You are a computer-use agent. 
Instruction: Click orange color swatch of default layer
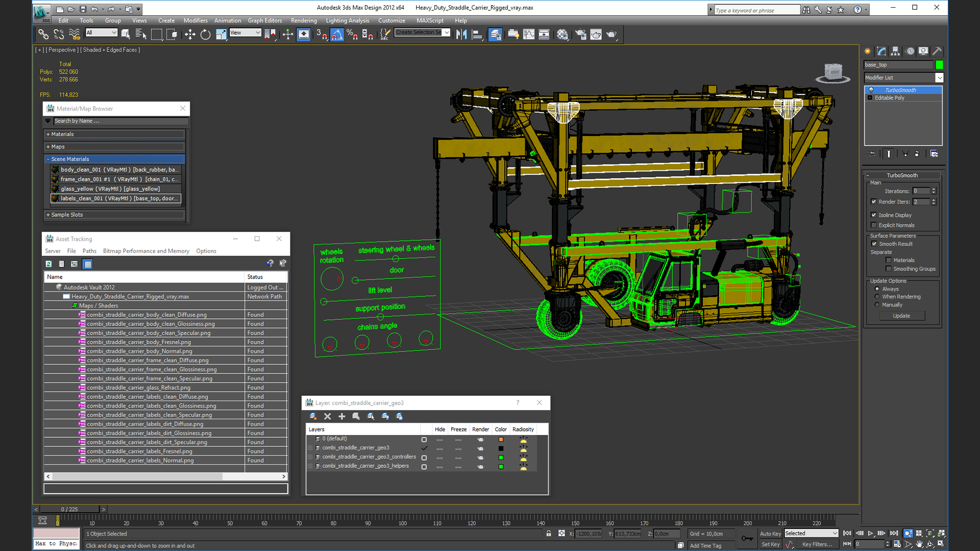pos(501,439)
